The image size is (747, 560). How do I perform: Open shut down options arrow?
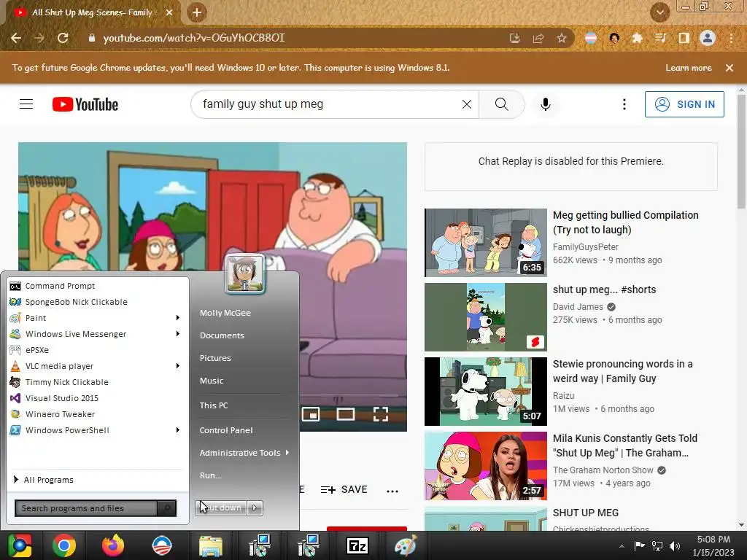[255, 507]
